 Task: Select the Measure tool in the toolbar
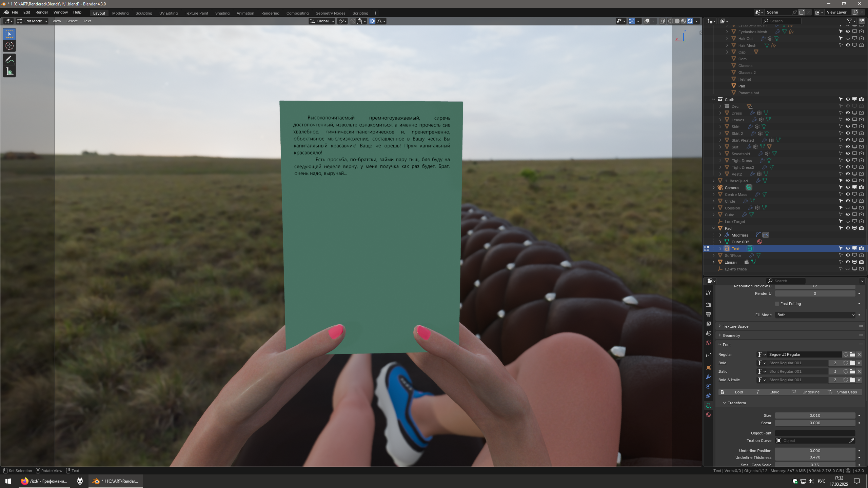click(9, 72)
